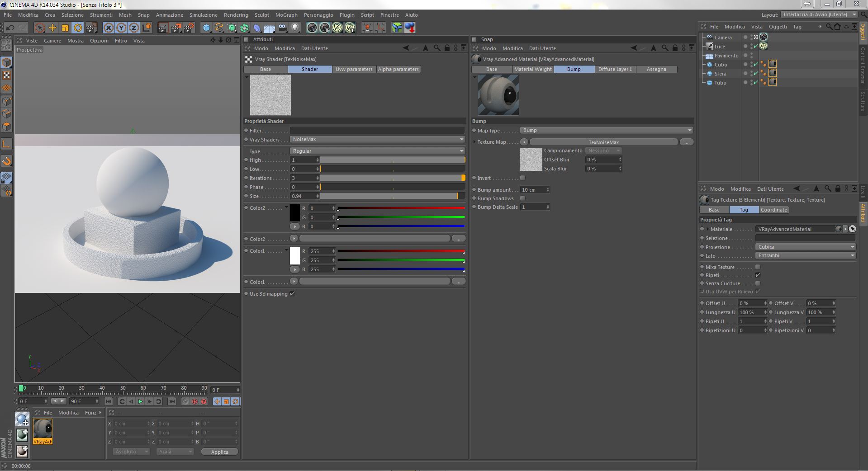Play the animation forward
This screenshot has height=471, width=868.
[x=140, y=401]
